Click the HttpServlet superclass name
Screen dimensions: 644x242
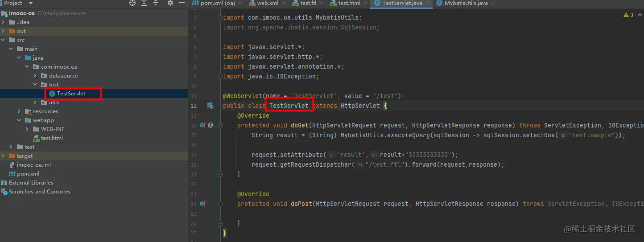coord(360,106)
